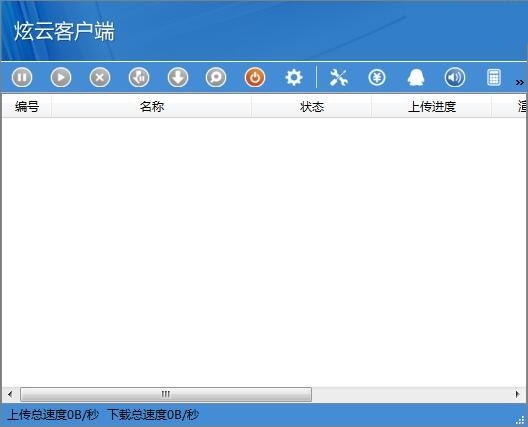Click the pause task toolbar icon
This screenshot has height=427, width=528.
[x=22, y=77]
